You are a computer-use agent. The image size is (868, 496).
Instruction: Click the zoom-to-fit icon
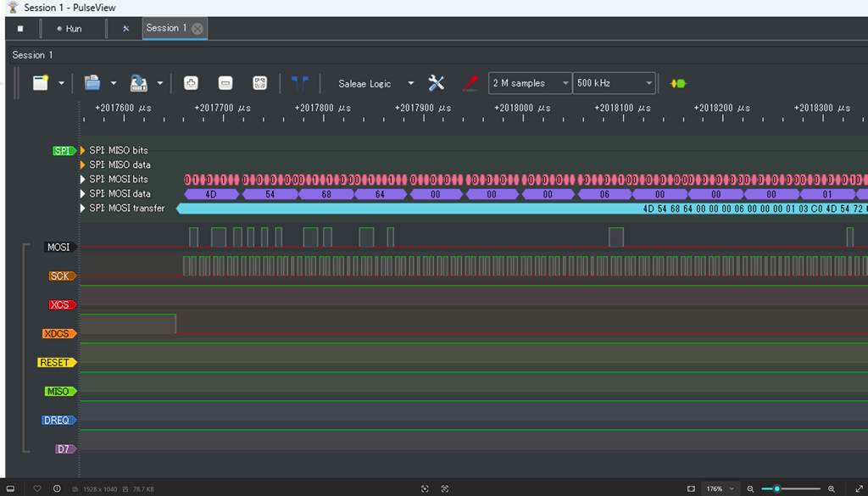point(259,83)
